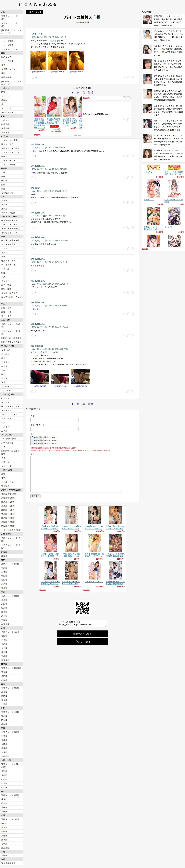This screenshot has width=185, height=868.
Task: Delete post 381 using the trash icon
Action: tap(128, 314)
